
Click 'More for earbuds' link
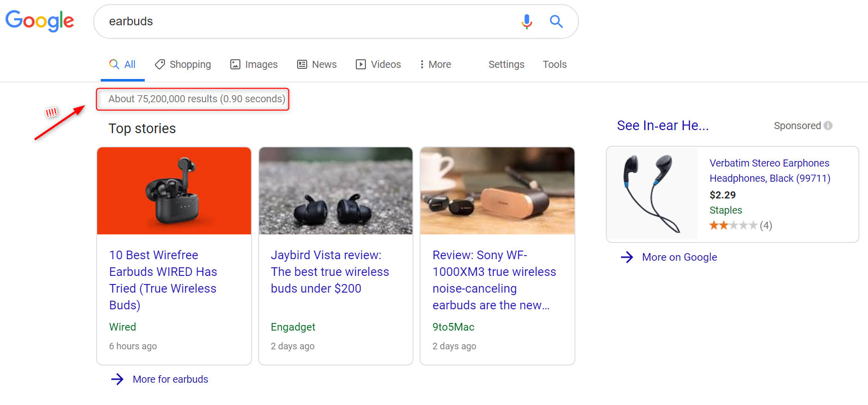coord(171,379)
